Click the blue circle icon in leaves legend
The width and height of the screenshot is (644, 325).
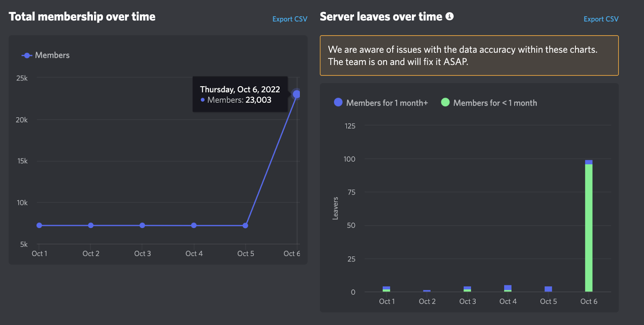click(x=338, y=103)
